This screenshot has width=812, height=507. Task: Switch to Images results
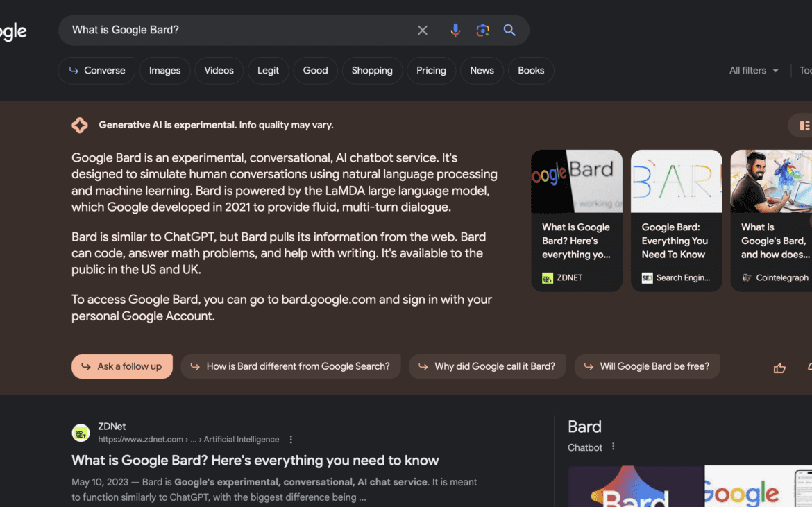coord(164,70)
